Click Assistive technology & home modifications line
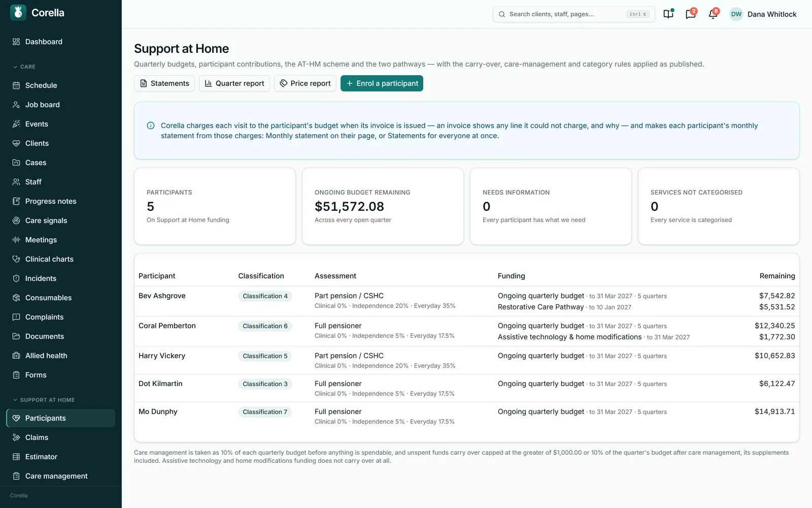This screenshot has width=812, height=508. pos(594,337)
